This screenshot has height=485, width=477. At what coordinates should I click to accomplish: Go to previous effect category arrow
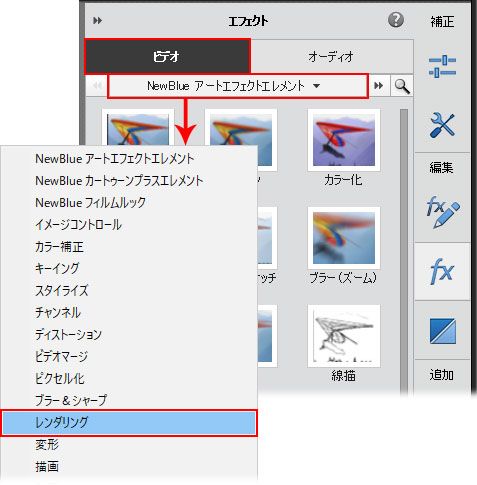(97, 86)
